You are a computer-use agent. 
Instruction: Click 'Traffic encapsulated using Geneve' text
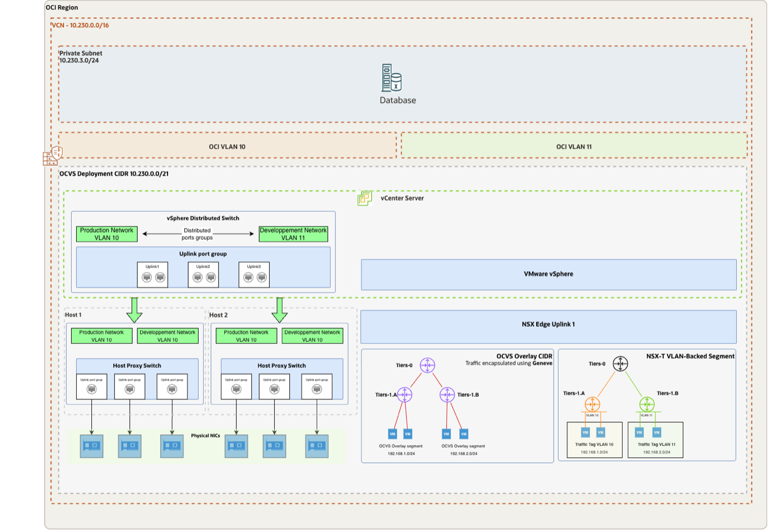coord(509,363)
